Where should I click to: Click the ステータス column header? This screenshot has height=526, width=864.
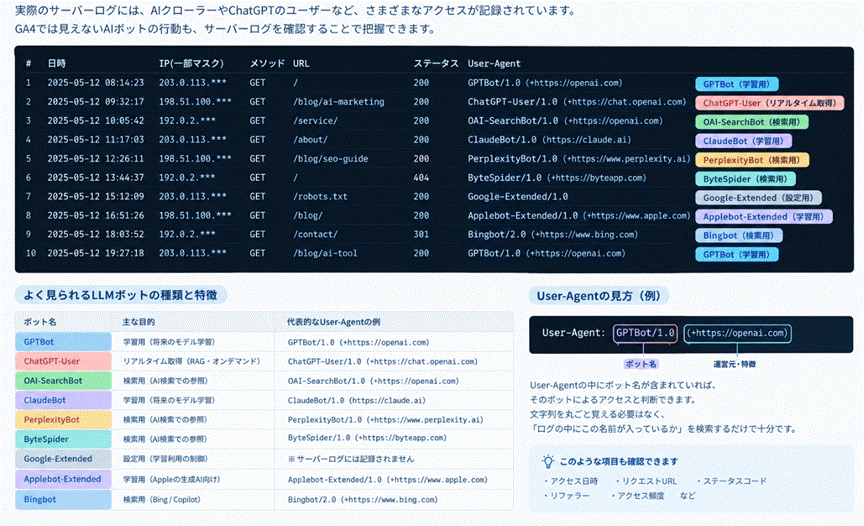click(x=436, y=63)
